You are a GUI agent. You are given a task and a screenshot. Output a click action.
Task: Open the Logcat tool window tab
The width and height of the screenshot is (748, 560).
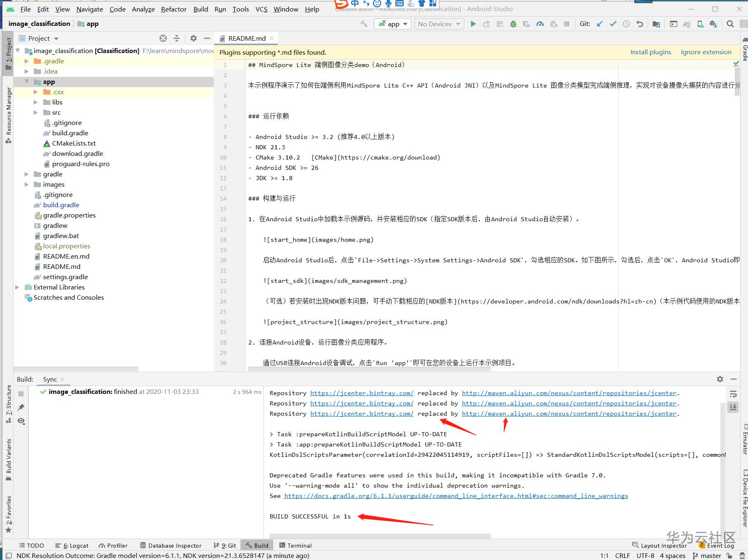72,545
